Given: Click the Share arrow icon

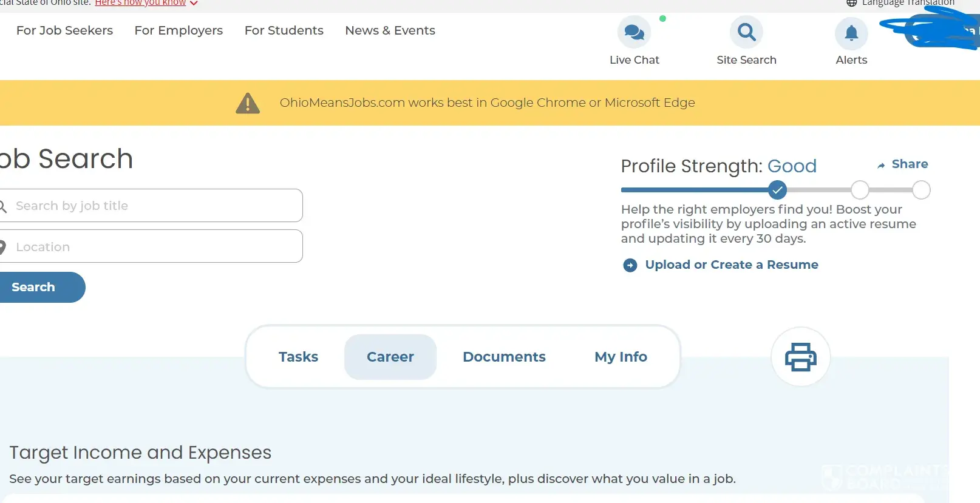Looking at the screenshot, I should pyautogui.click(x=881, y=165).
